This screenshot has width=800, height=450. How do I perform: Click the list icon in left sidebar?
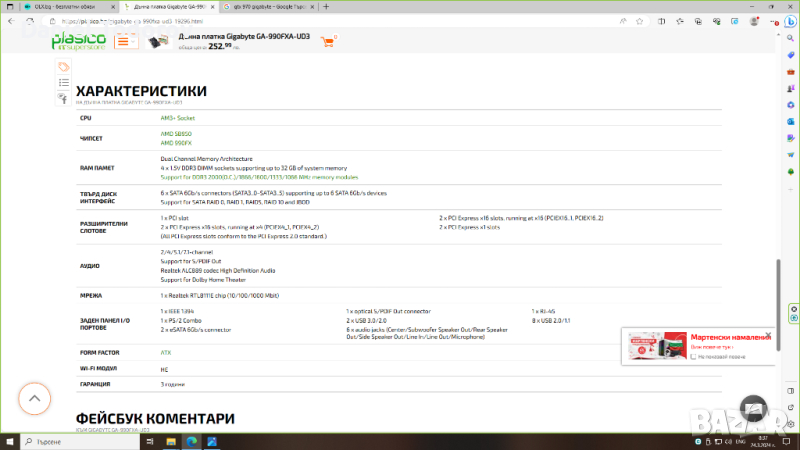pyautogui.click(x=64, y=83)
